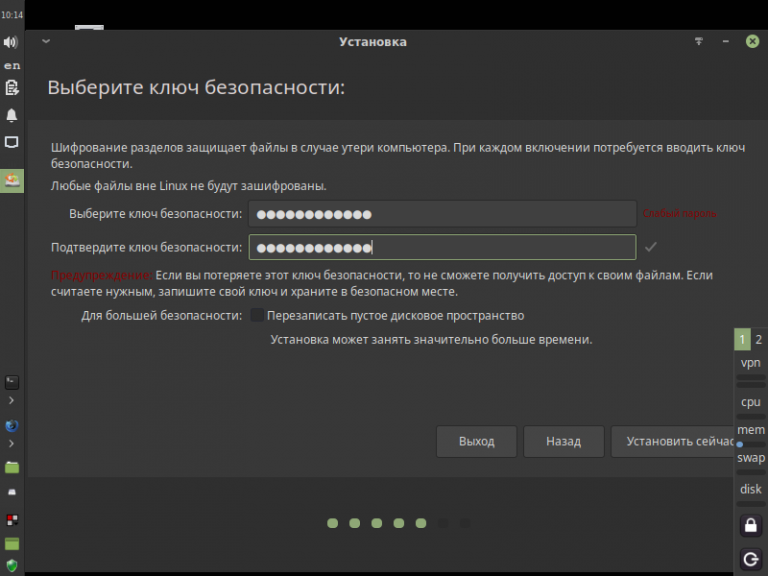This screenshot has width=768, height=576.
Task: Click the green shield icon in panel
Action: point(12,566)
